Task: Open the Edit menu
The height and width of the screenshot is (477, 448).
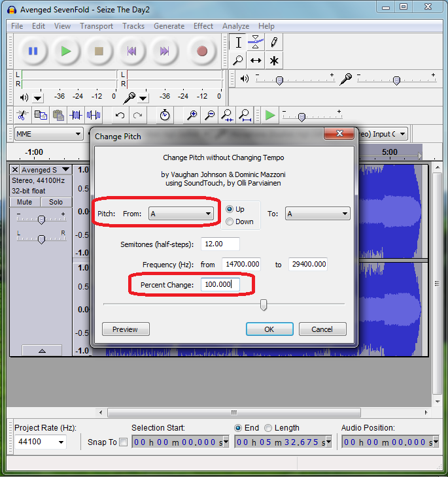Action: 39,26
